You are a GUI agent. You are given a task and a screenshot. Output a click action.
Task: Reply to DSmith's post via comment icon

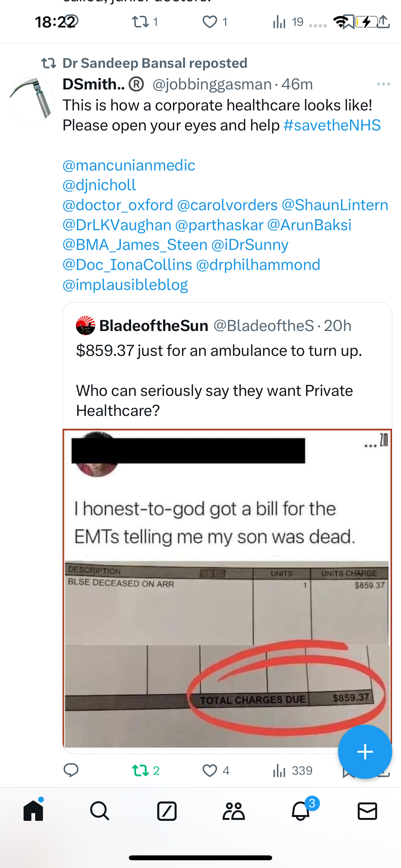(x=71, y=770)
